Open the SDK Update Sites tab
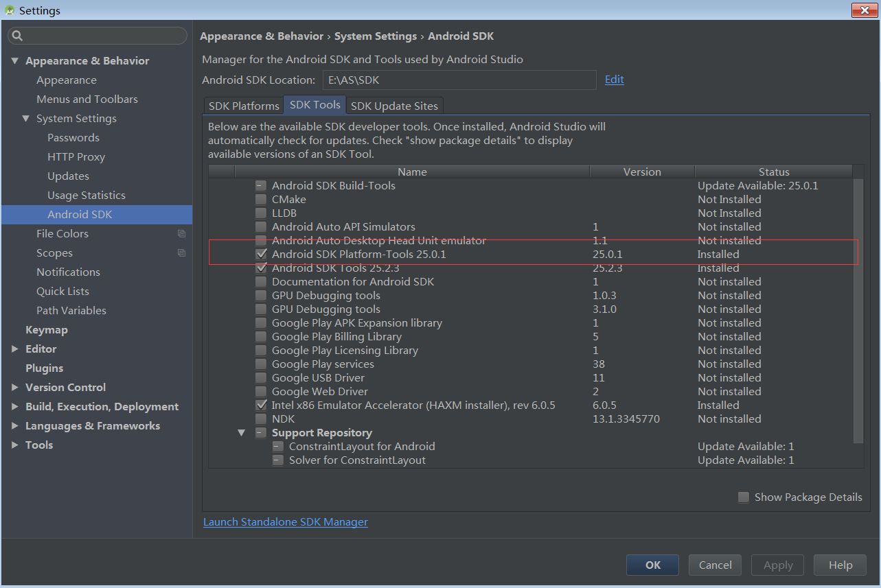 coord(394,106)
